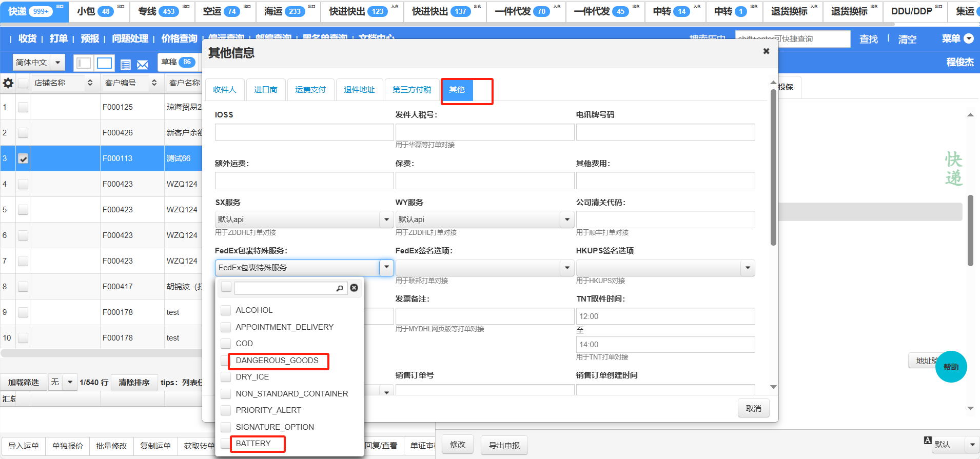Viewport: 980px width, 459px height.
Task: Select the 其他 tab
Action: pyautogui.click(x=457, y=90)
